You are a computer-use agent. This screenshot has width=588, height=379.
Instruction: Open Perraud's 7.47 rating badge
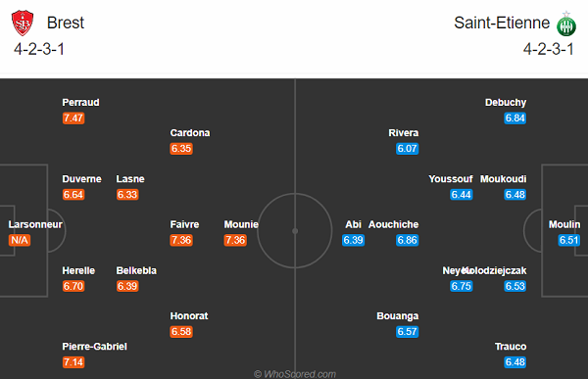[73, 118]
